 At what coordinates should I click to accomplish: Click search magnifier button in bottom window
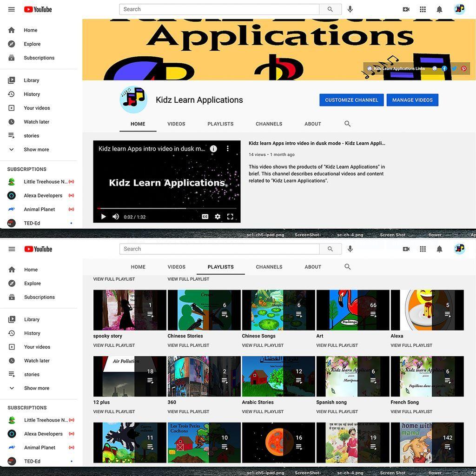(x=330, y=249)
